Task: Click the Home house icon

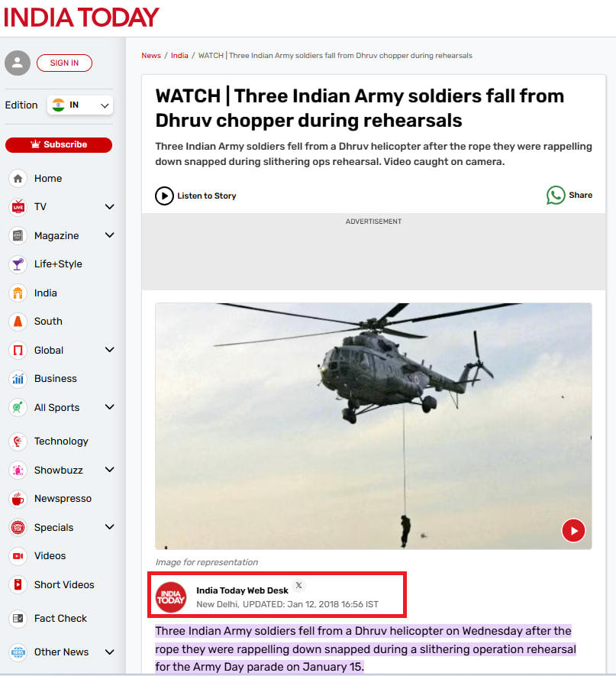Action: 18,179
